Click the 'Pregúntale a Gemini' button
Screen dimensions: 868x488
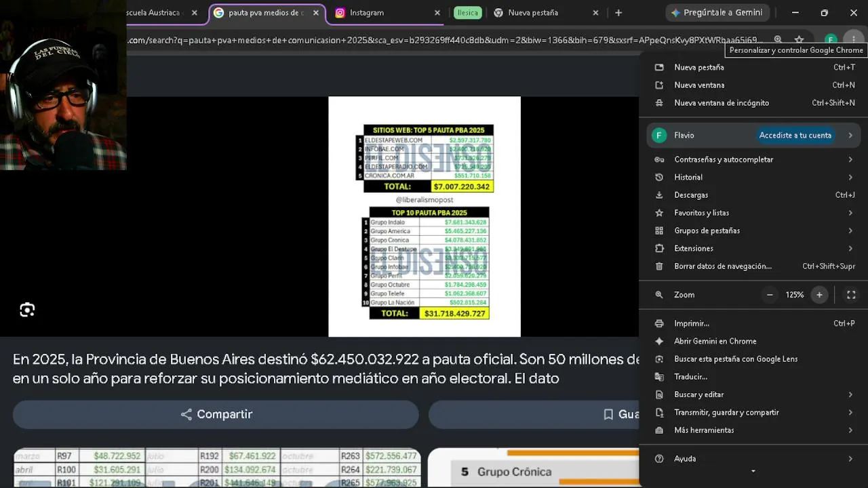pyautogui.click(x=717, y=13)
